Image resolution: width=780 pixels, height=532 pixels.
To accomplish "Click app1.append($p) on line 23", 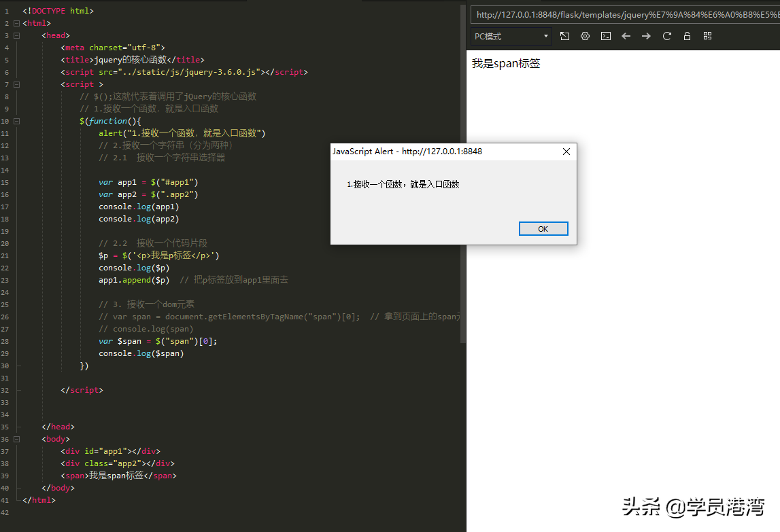I will coord(134,281).
